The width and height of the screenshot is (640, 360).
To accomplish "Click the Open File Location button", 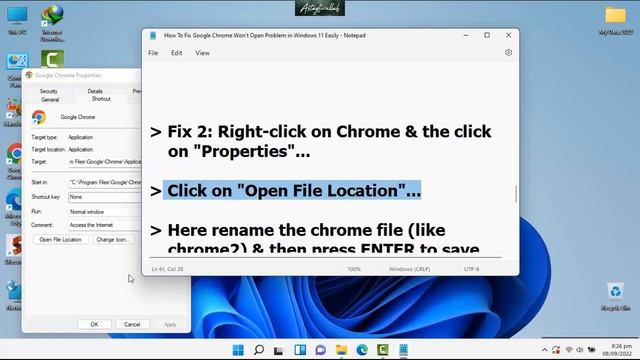I will (x=60, y=240).
